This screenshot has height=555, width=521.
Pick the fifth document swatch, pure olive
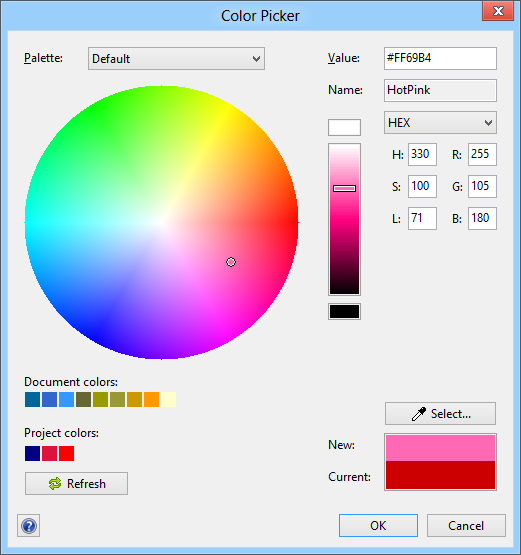tap(100, 400)
